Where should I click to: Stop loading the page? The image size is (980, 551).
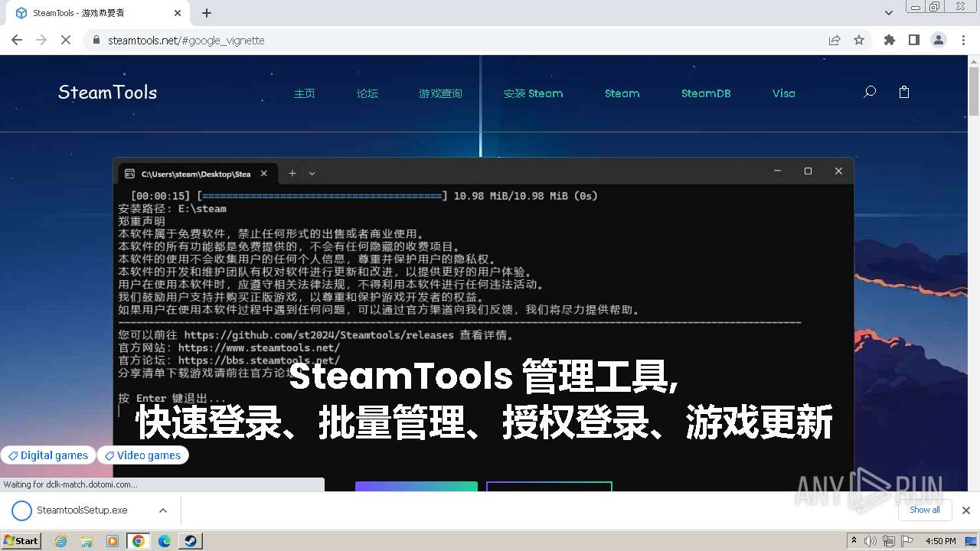(66, 40)
